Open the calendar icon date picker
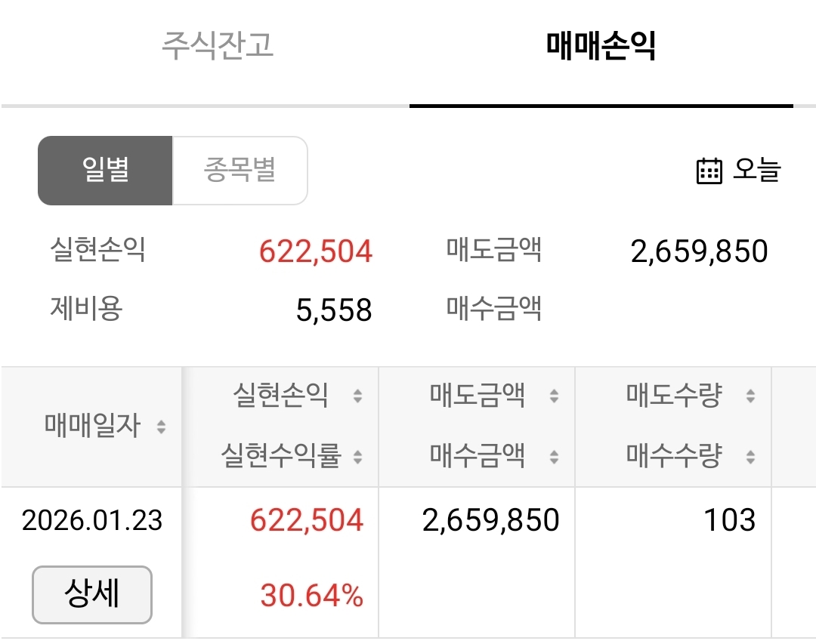The height and width of the screenshot is (644, 816). coord(709,171)
